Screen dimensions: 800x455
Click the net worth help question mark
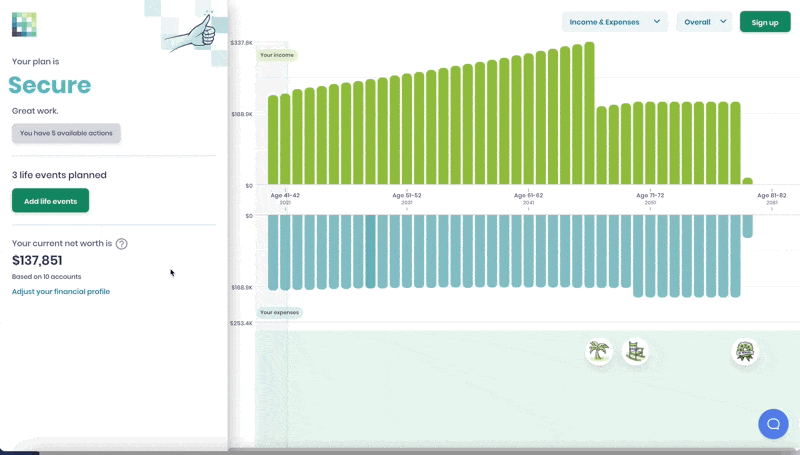click(121, 244)
